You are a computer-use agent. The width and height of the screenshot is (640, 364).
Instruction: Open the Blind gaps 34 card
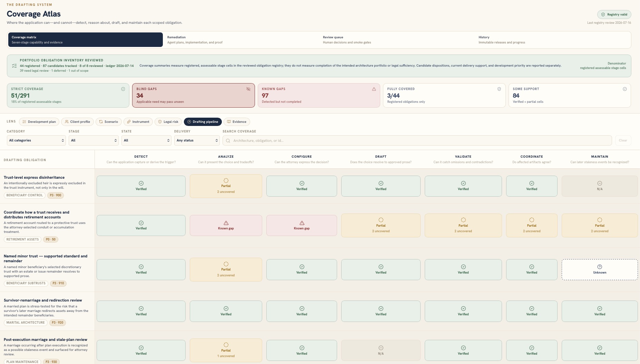click(x=193, y=95)
